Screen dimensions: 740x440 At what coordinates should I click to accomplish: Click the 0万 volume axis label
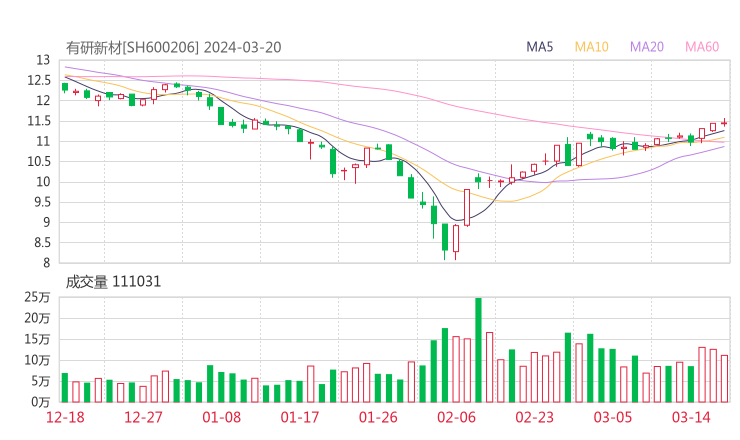coord(41,402)
